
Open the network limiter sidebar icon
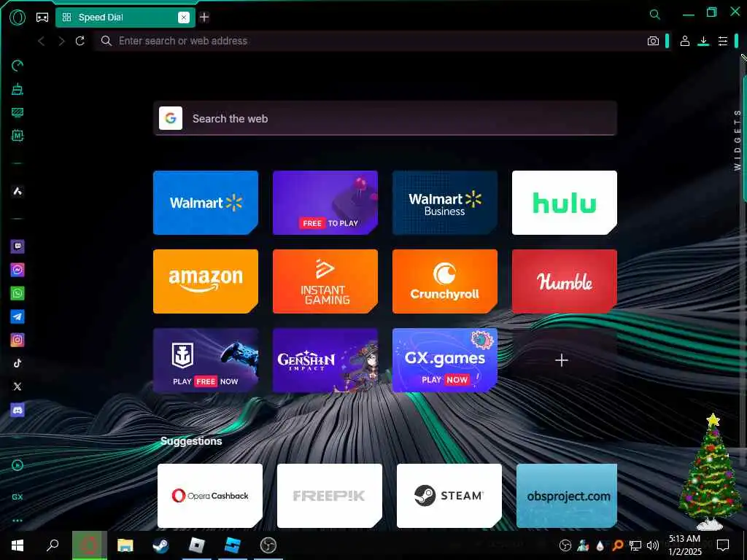click(18, 112)
